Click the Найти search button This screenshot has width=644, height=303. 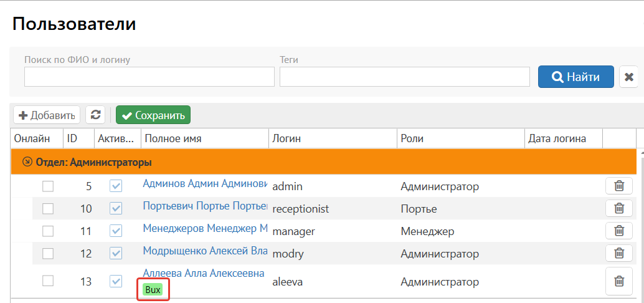(x=575, y=77)
